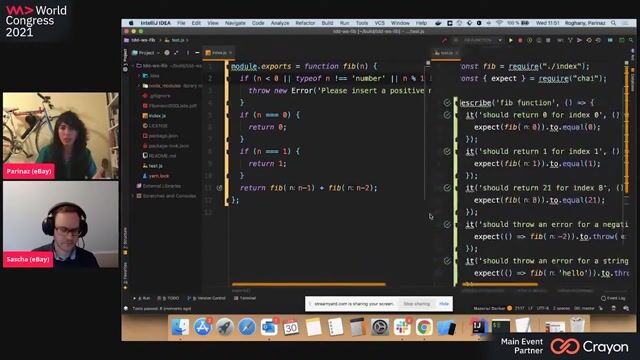Click the Search Everywhere magnifier in IDE toolbar
640x360 pixels.
(631, 40)
